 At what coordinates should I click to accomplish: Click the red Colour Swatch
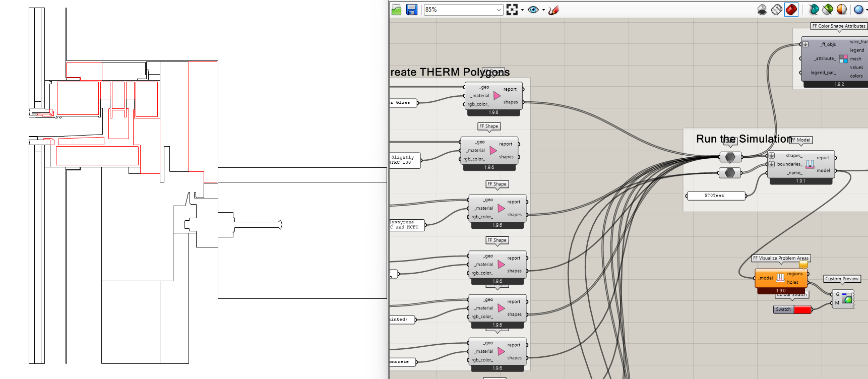(x=802, y=309)
